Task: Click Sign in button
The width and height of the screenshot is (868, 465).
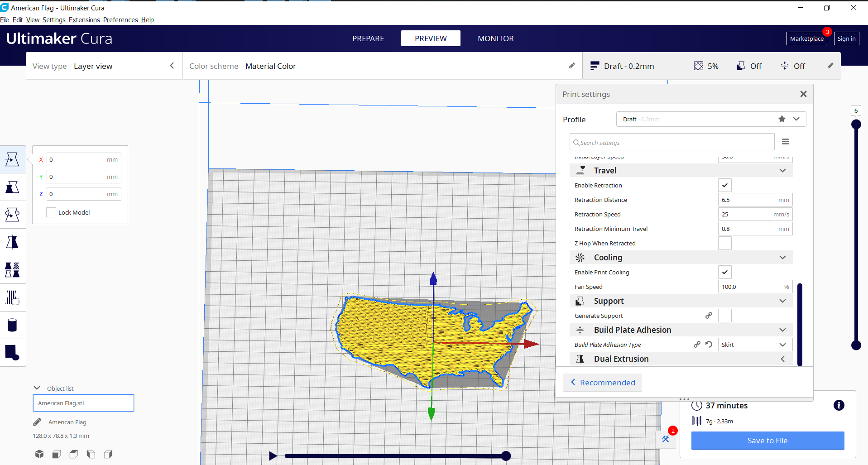Action: tap(846, 38)
